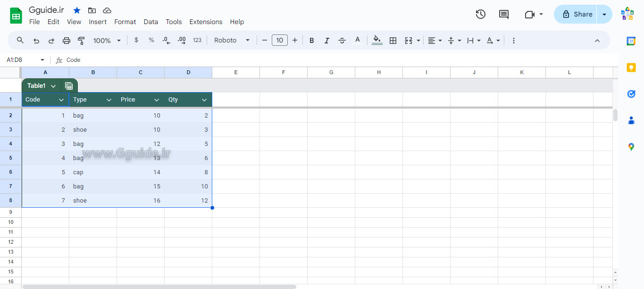The image size is (644, 289).
Task: Click the font size input field
Action: 279,40
